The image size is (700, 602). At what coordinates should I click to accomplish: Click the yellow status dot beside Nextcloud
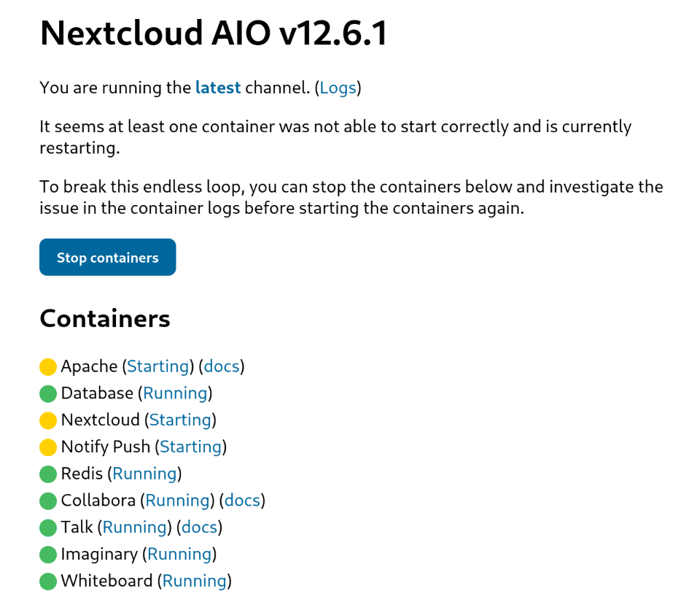[x=48, y=420]
